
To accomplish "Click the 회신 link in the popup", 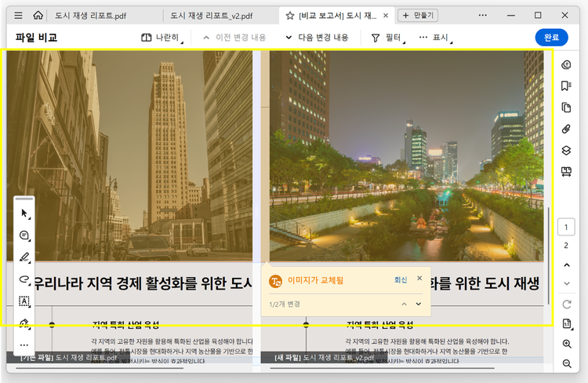I will coord(401,279).
